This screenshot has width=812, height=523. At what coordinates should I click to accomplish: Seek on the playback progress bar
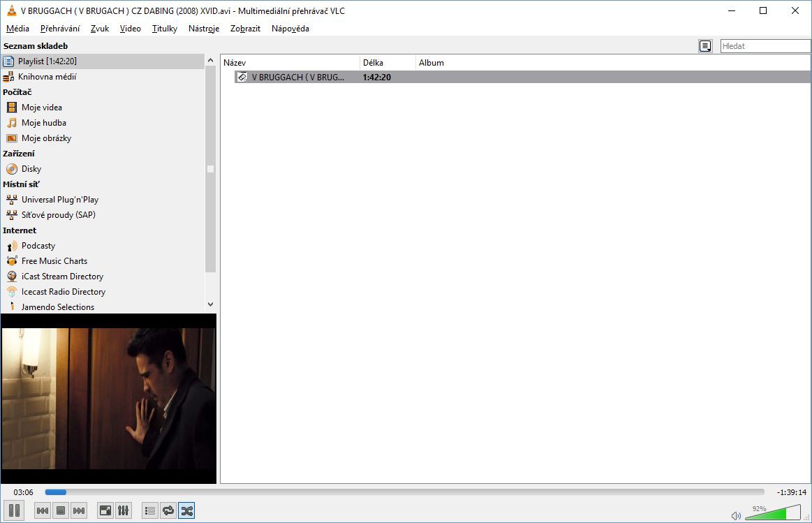click(x=404, y=492)
